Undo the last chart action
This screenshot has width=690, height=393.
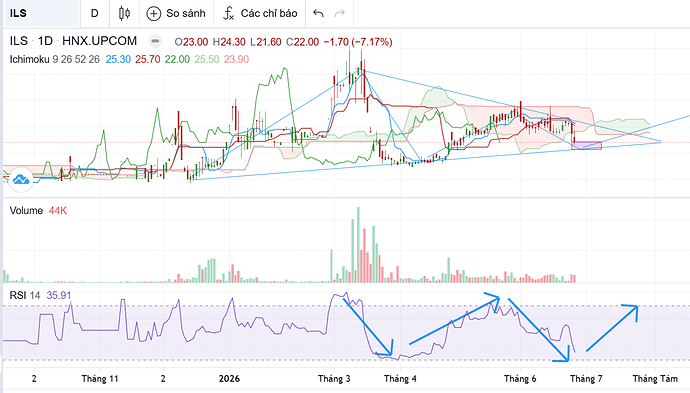coord(318,13)
